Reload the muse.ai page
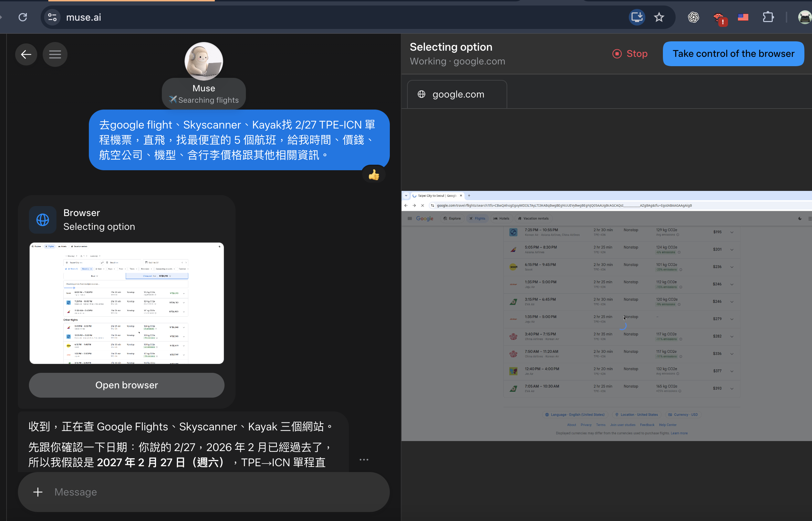Image resolution: width=812 pixels, height=521 pixels. tap(23, 17)
